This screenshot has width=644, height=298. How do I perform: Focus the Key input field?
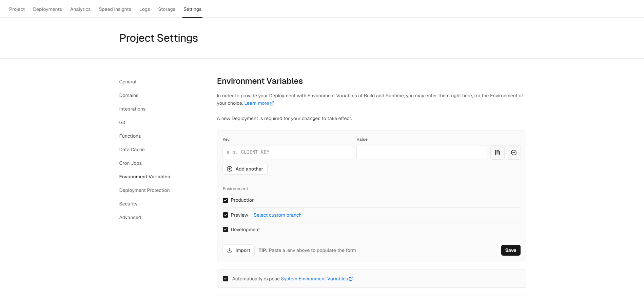point(288,152)
